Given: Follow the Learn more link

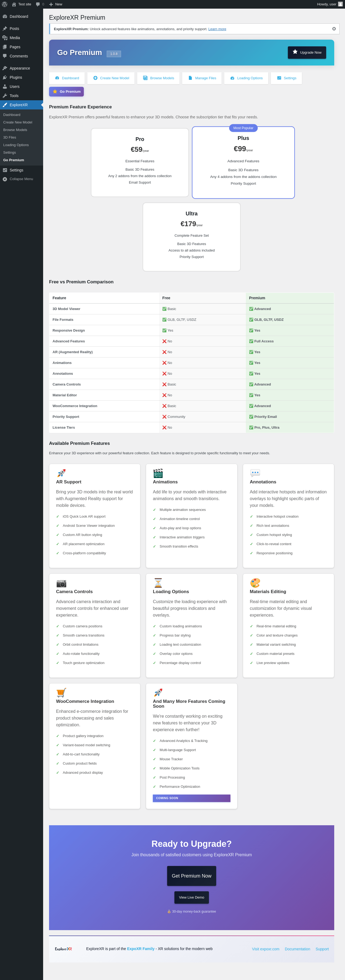Looking at the screenshot, I should point(217,29).
